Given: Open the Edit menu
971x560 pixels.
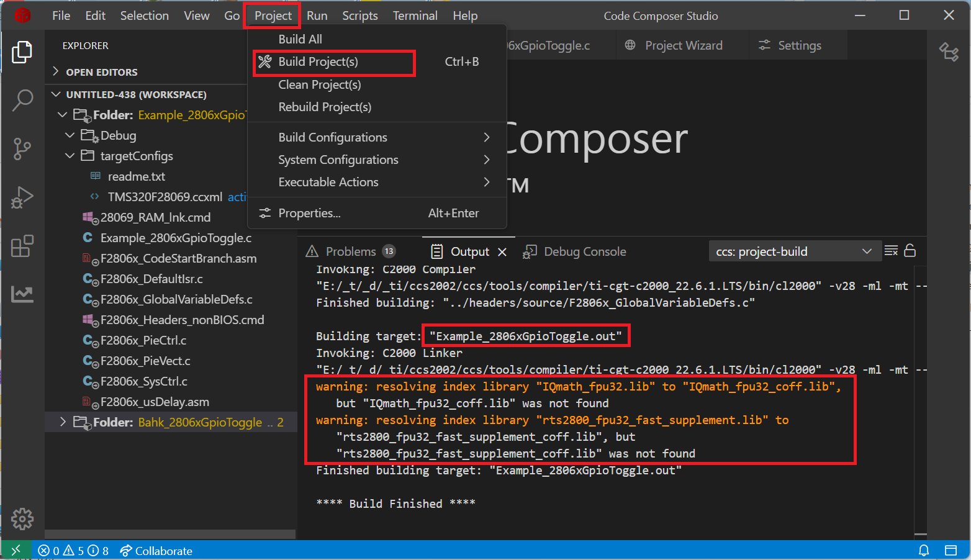Looking at the screenshot, I should click(x=95, y=16).
